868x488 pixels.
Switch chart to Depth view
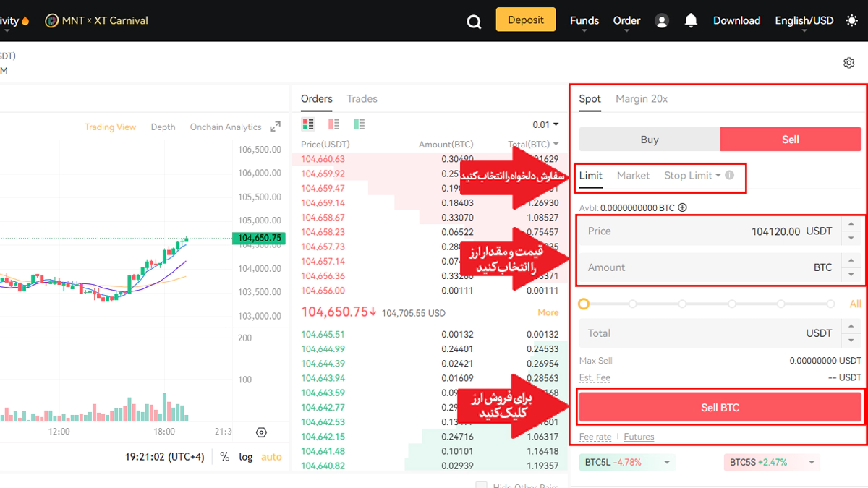click(163, 127)
